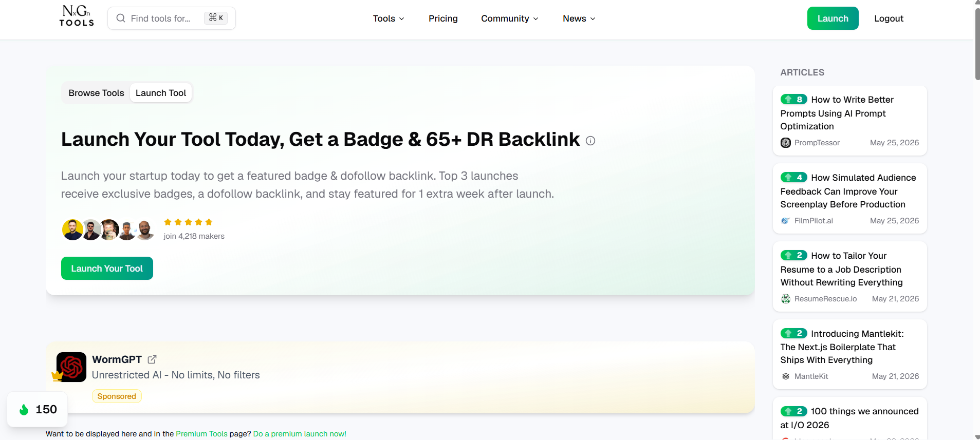Focus the Find tools for search field

click(x=171, y=18)
